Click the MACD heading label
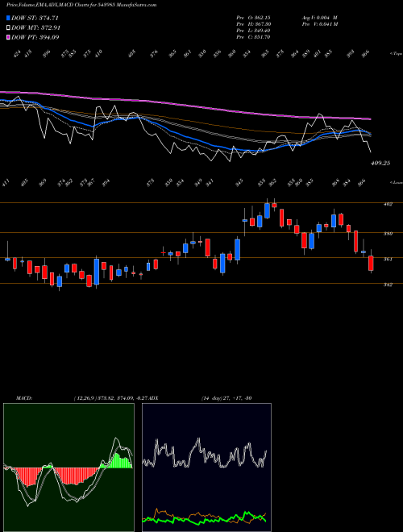This screenshot has height=532, width=403. click(24, 398)
